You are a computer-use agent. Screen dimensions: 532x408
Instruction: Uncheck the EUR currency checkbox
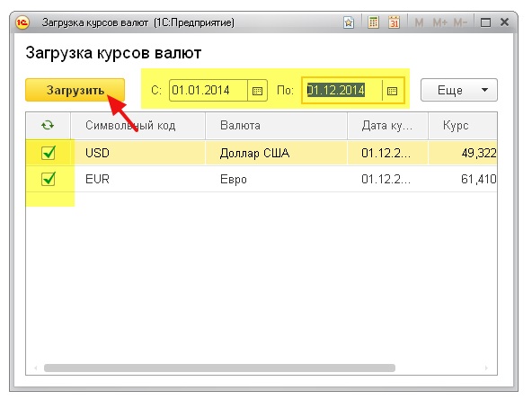(49, 179)
